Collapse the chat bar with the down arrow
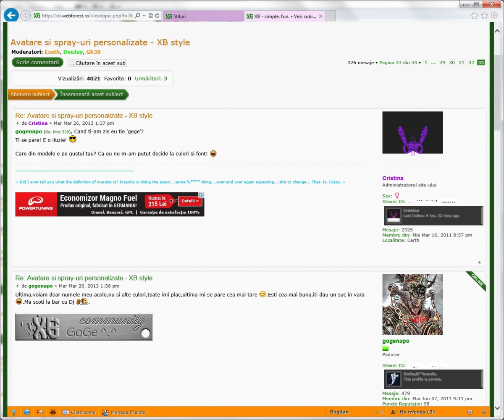Image resolution: width=504 pixels, height=420 pixels. coord(484,412)
